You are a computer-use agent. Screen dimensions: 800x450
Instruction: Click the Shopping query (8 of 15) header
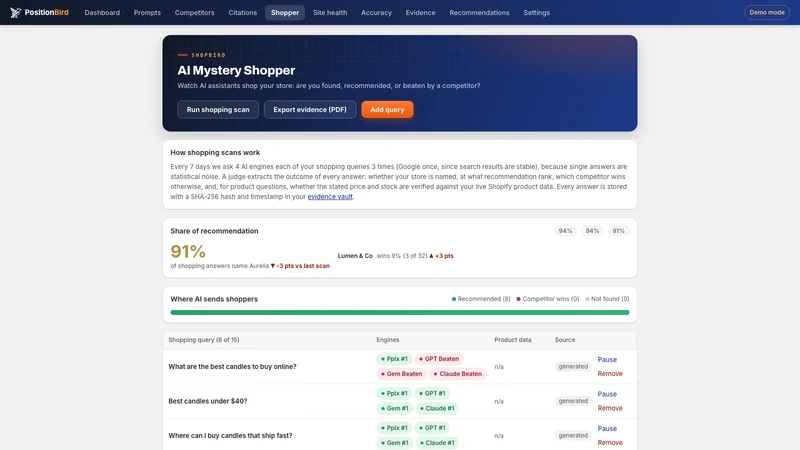(x=204, y=340)
